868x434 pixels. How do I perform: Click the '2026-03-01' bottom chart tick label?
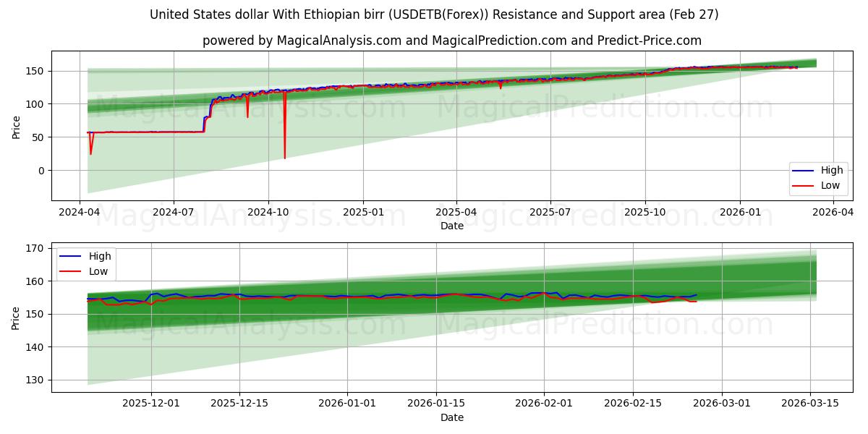[x=722, y=405]
